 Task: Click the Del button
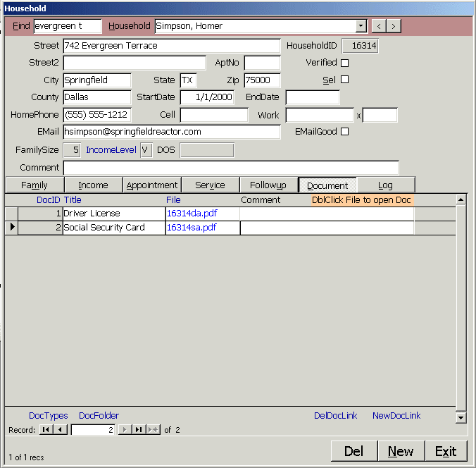[354, 451]
